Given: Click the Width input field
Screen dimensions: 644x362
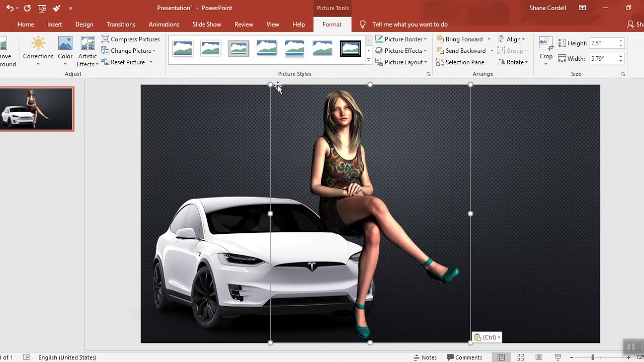Looking at the screenshot, I should pyautogui.click(x=603, y=59).
